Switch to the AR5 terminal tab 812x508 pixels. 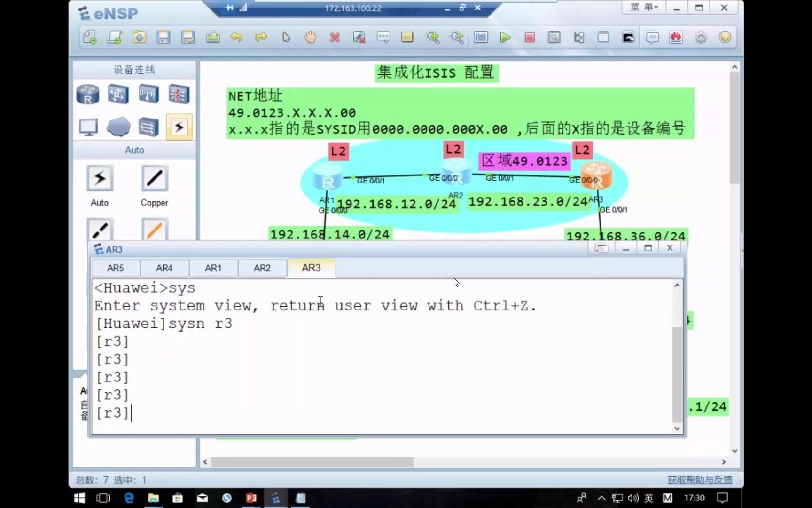coord(115,268)
